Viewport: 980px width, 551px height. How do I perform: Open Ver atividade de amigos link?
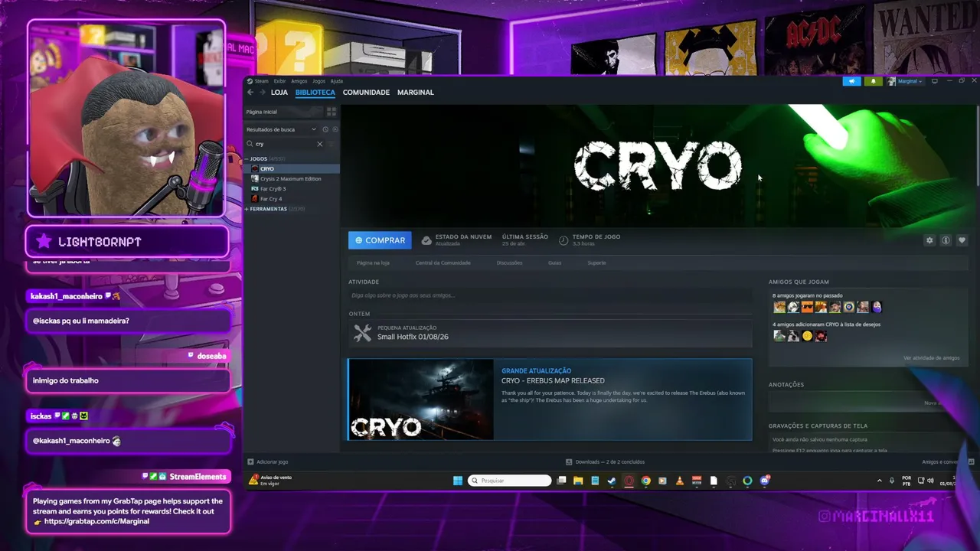pos(931,358)
